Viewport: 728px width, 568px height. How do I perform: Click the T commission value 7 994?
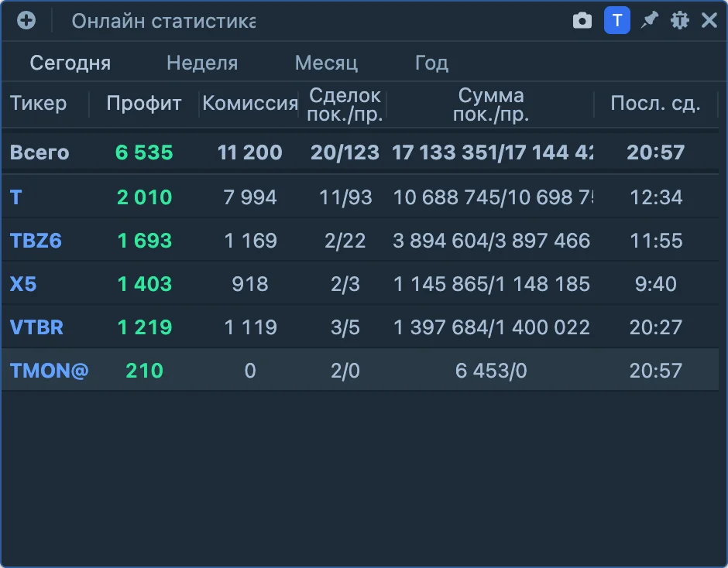(250, 197)
